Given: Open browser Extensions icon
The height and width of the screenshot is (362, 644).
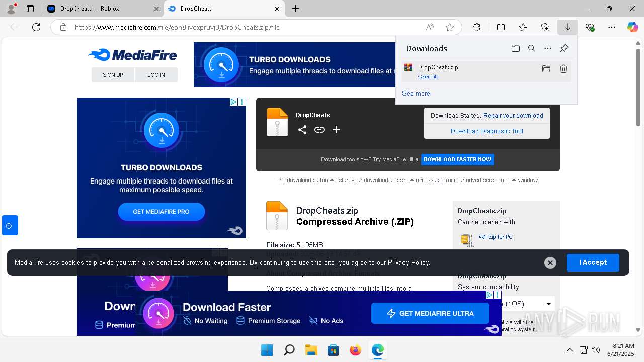Looking at the screenshot, I should pos(476,27).
